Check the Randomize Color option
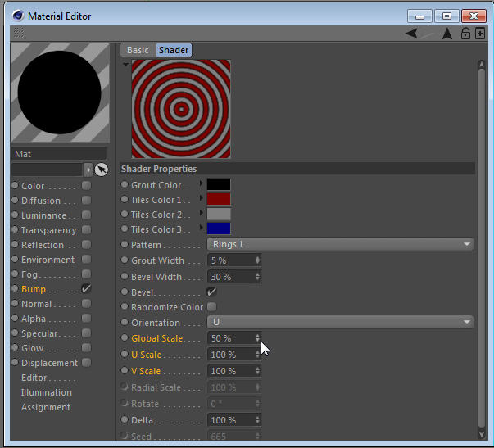Image resolution: width=494 pixels, height=448 pixels. pos(212,306)
